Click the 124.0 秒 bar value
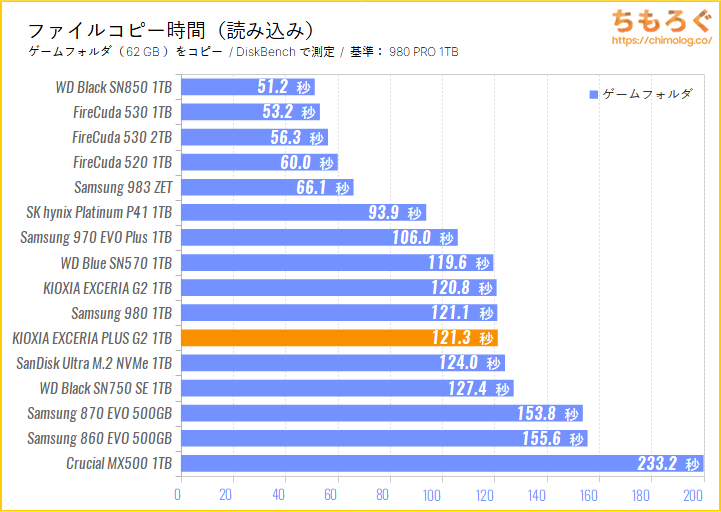Screen dimensions: 721x512 click(x=470, y=363)
